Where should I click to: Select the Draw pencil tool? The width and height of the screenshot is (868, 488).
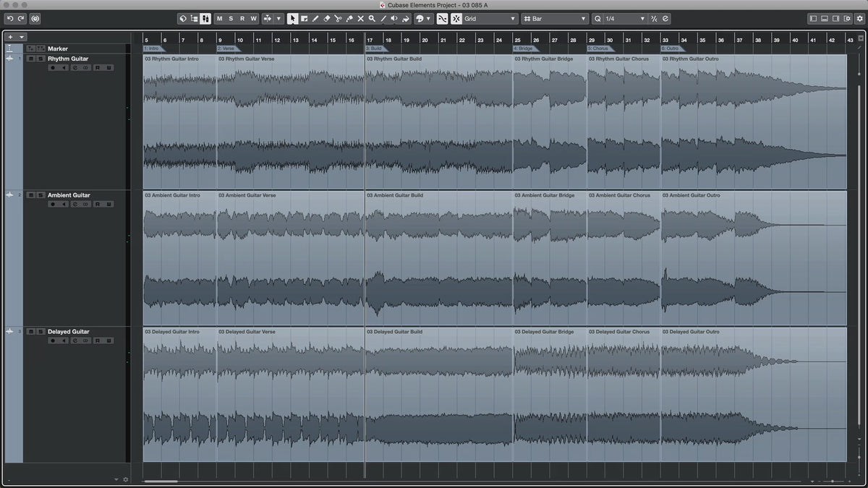pyautogui.click(x=315, y=19)
